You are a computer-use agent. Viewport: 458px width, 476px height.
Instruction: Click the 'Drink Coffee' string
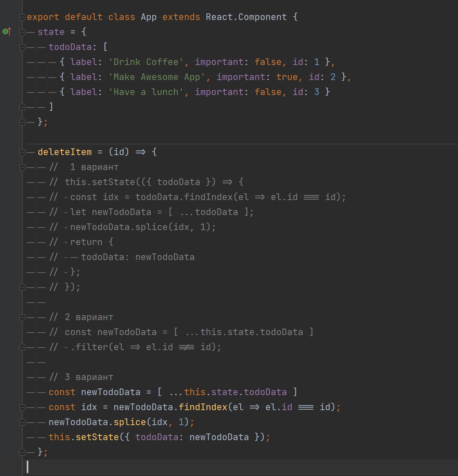146,62
